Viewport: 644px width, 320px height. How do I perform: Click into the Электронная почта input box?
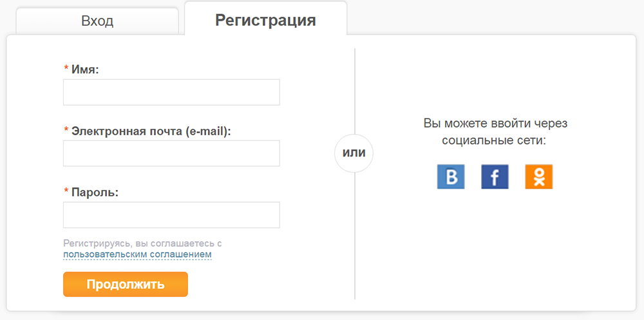(171, 153)
